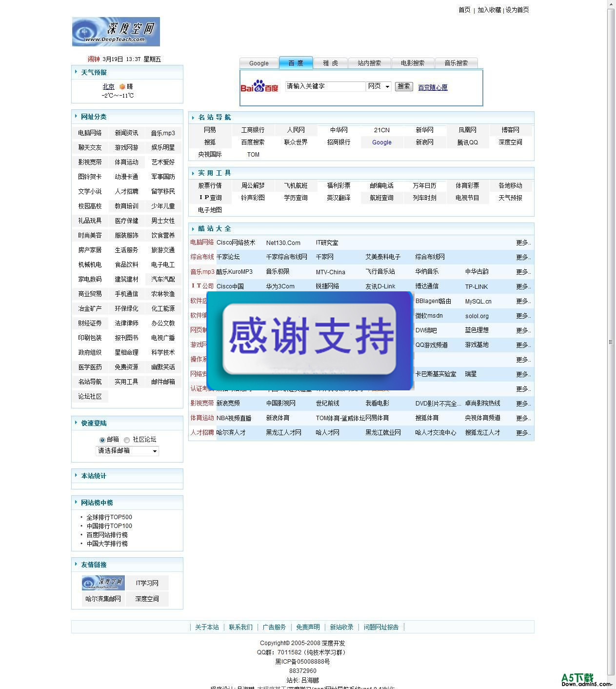The image size is (616, 689).
Task: Open 工商银行 site link
Action: point(253,130)
